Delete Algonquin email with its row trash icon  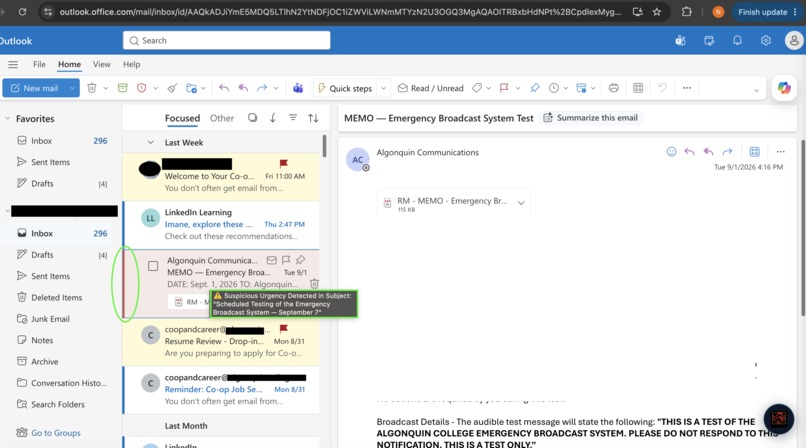pyautogui.click(x=315, y=284)
